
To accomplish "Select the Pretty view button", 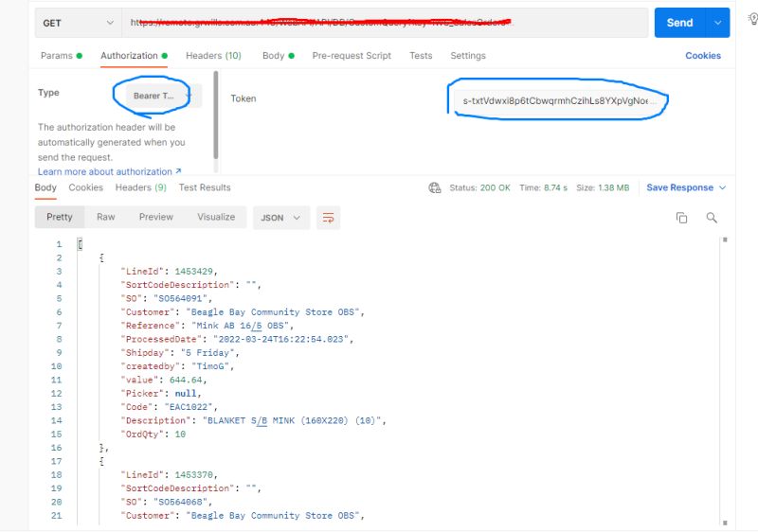I will point(60,217).
